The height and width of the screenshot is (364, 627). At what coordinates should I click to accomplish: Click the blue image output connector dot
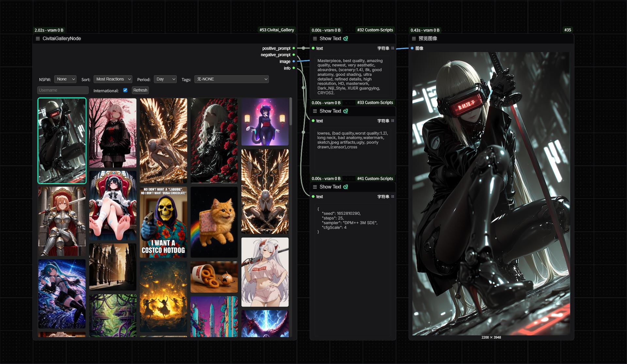[294, 61]
